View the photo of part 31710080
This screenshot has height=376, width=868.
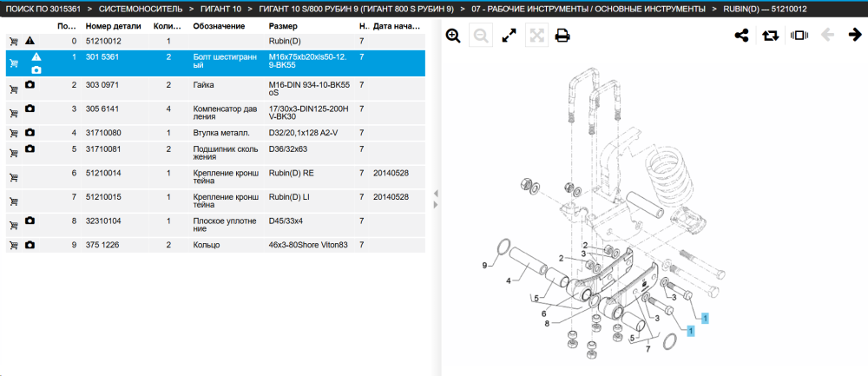coord(30,132)
